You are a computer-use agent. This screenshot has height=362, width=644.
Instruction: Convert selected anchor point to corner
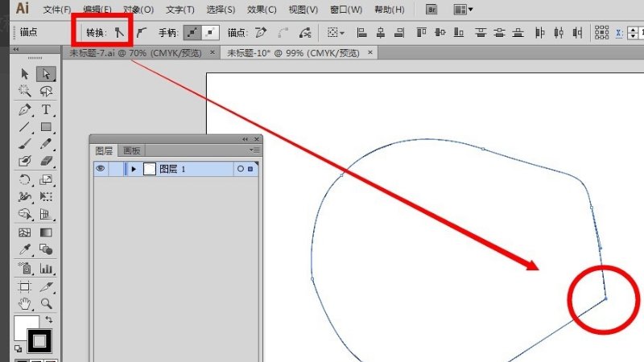(119, 32)
